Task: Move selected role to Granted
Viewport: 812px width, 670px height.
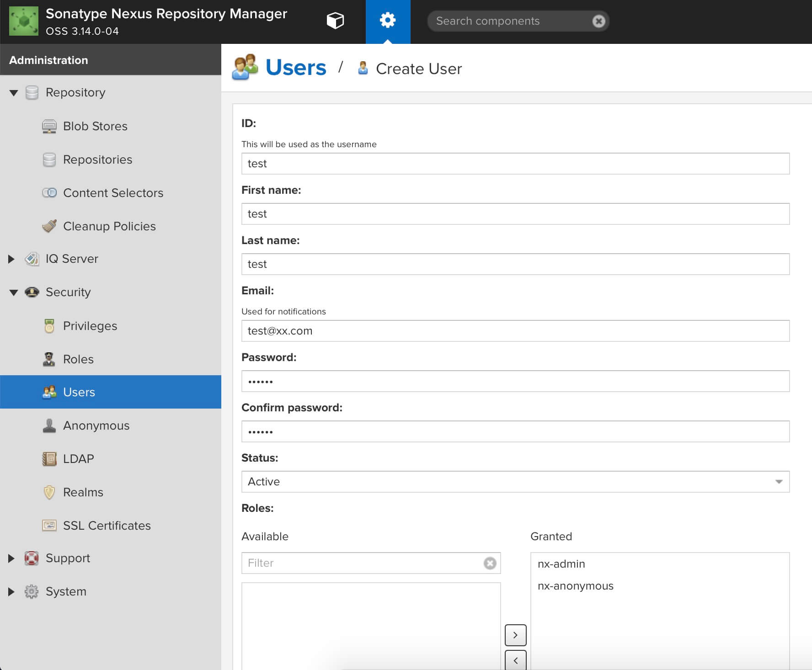Action: pos(515,635)
